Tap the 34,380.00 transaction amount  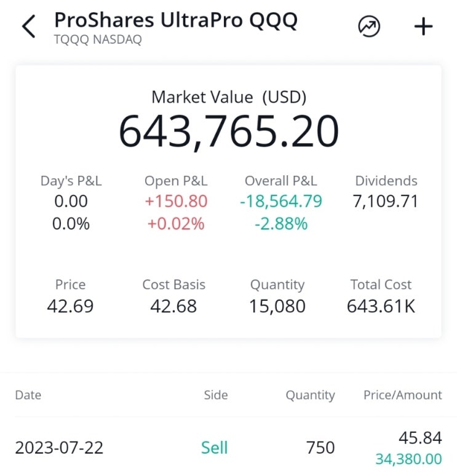410,459
